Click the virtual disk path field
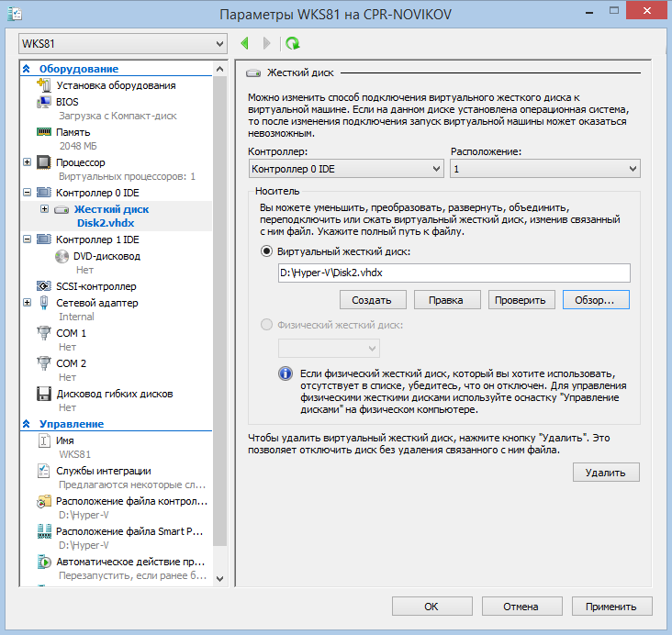This screenshot has height=635, width=672. pyautogui.click(x=454, y=273)
